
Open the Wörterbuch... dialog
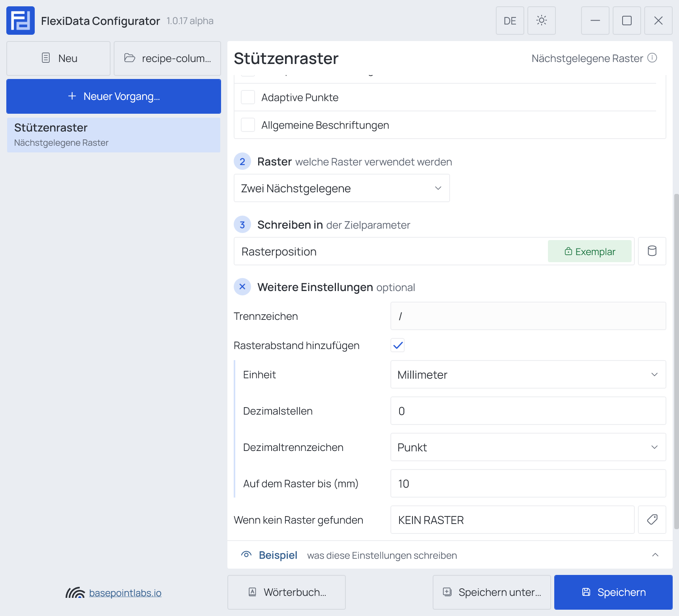click(x=287, y=592)
